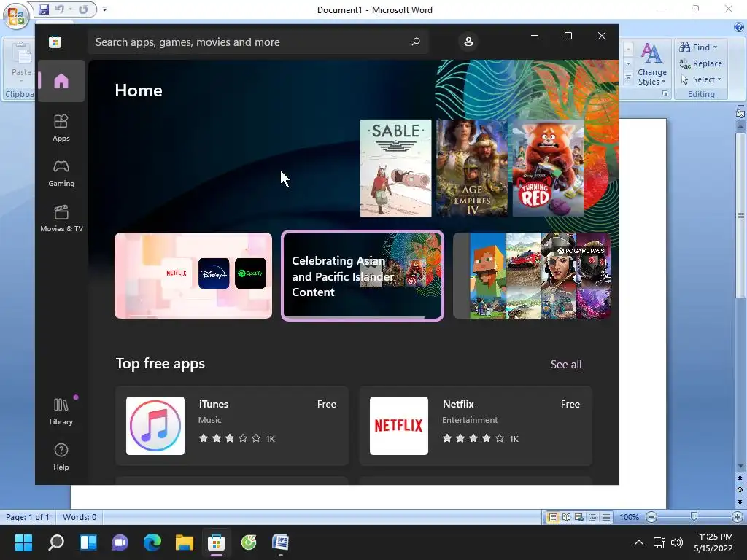
Task: Zoom in with the plus button
Action: pyautogui.click(x=737, y=517)
